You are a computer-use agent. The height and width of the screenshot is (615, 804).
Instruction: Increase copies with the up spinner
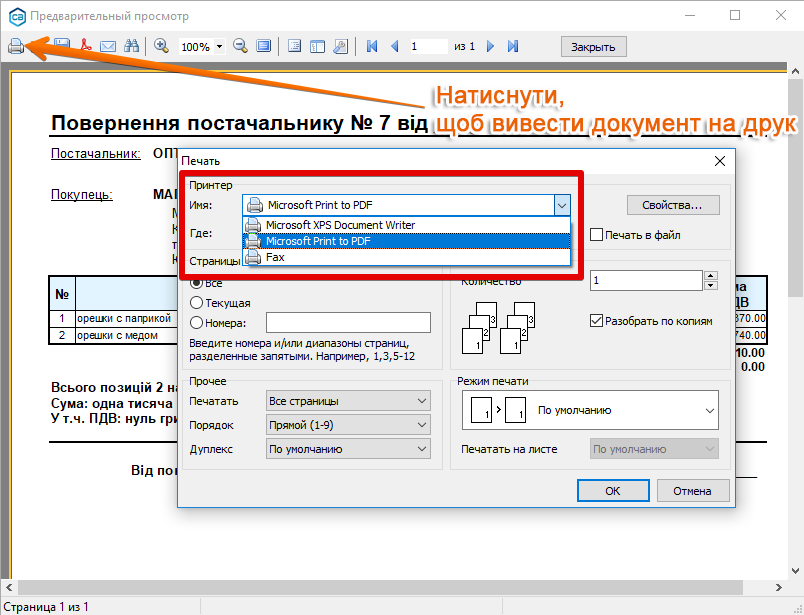point(711,275)
